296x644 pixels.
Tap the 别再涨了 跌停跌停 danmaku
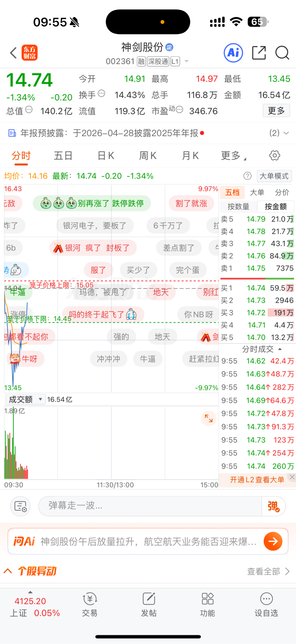click(92, 203)
